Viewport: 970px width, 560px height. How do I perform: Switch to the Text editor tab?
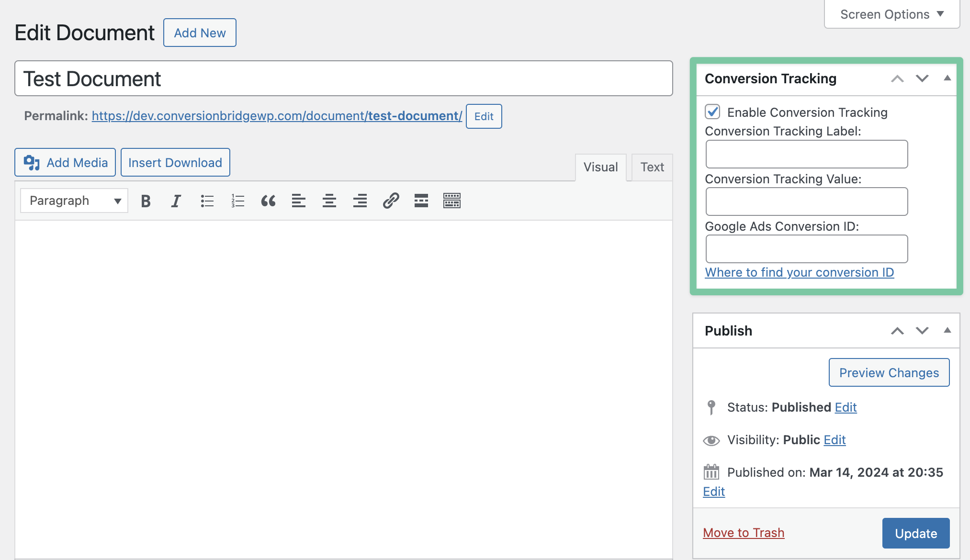(652, 167)
